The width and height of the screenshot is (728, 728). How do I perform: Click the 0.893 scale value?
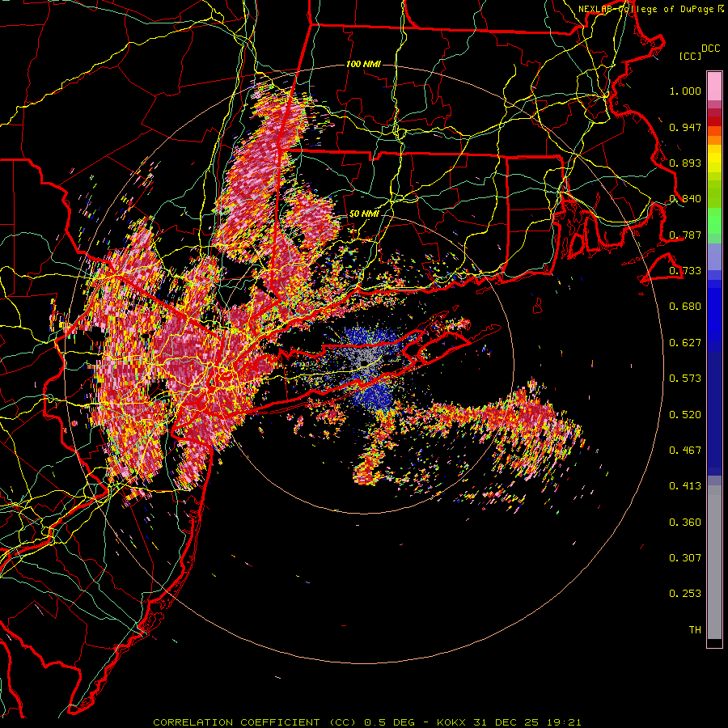pos(685,163)
